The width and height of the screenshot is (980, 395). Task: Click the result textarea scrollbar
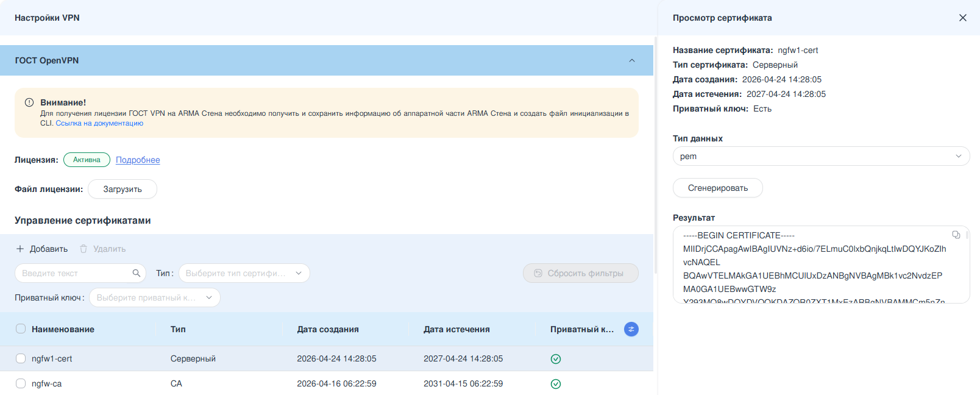pyautogui.click(x=967, y=234)
